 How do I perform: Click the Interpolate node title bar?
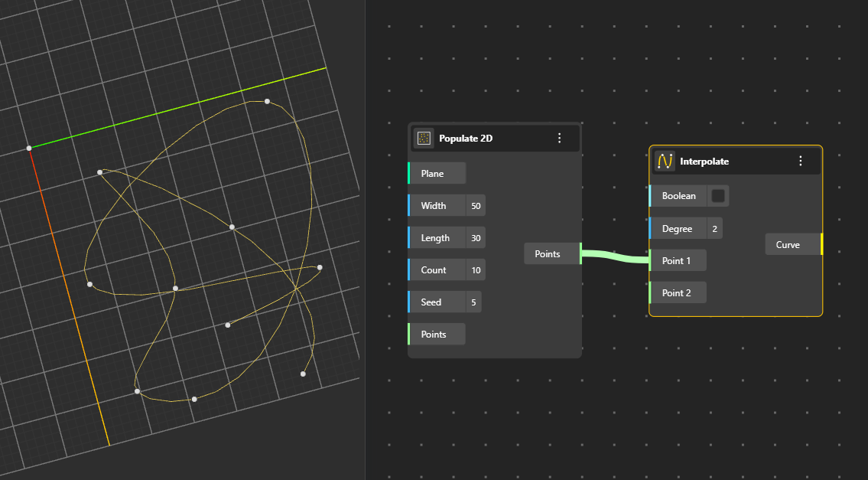(x=734, y=161)
